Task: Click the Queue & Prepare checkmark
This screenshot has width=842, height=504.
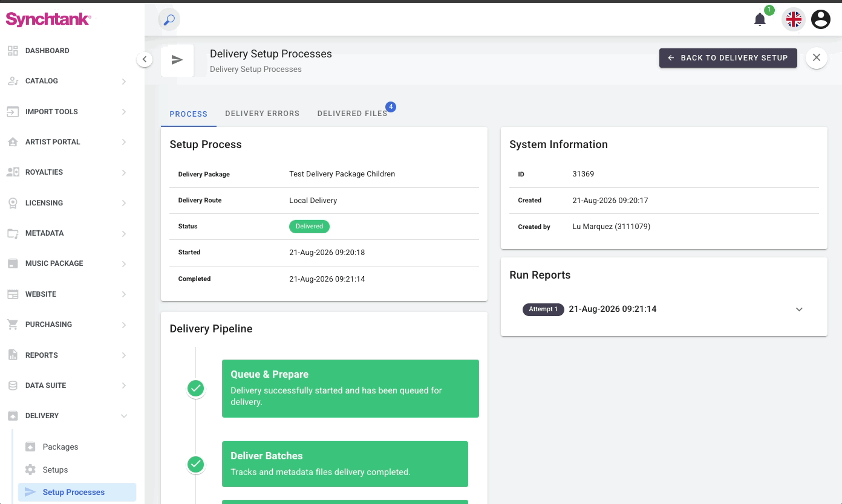Action: (195, 389)
